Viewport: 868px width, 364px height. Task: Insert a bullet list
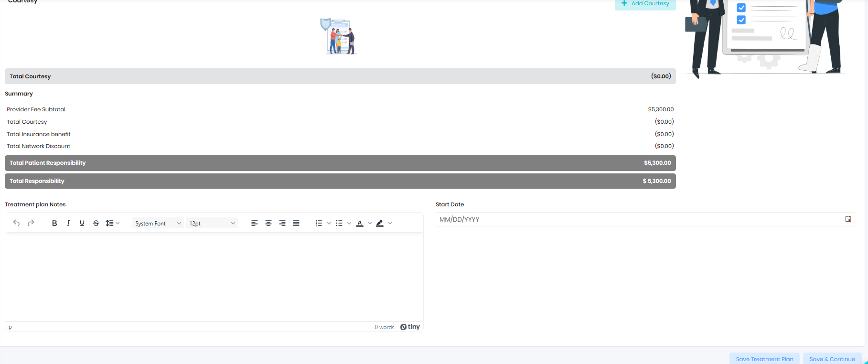339,223
